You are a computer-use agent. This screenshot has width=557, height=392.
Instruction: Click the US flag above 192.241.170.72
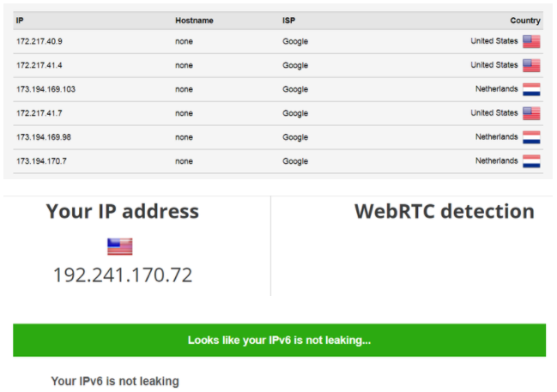click(x=120, y=246)
